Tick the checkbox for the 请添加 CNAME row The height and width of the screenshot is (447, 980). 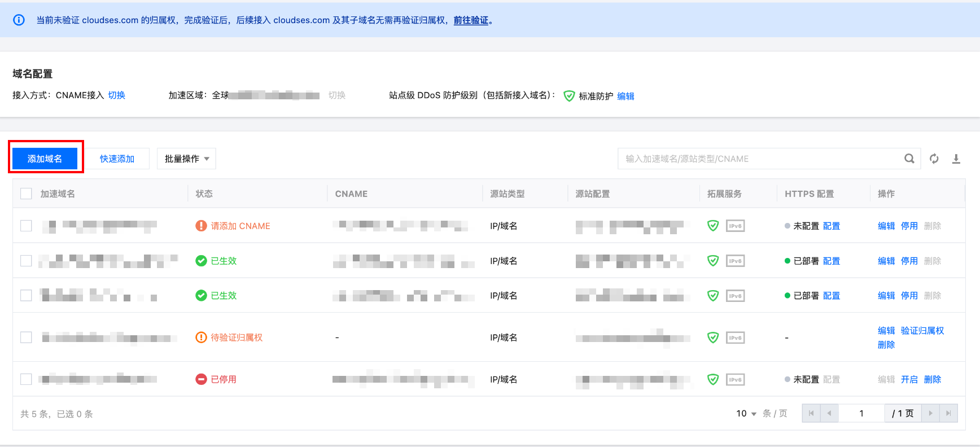26,226
